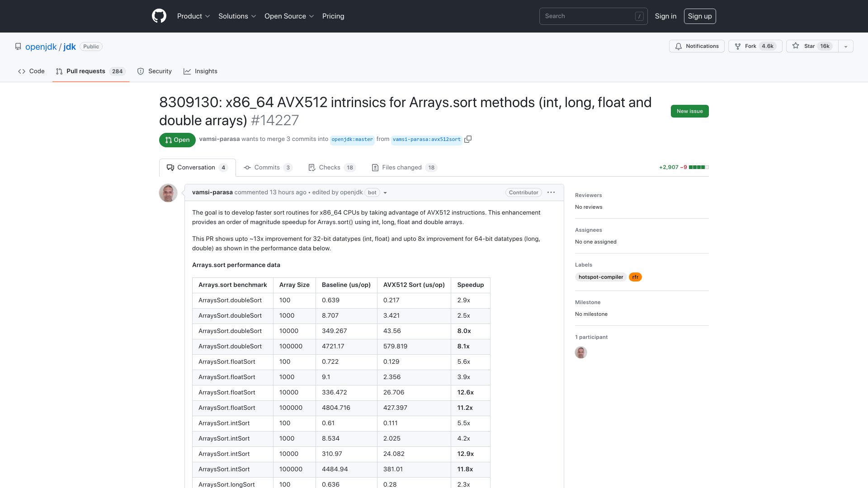This screenshot has height=488, width=868.
Task: Open the Security tab
Action: tap(155, 71)
